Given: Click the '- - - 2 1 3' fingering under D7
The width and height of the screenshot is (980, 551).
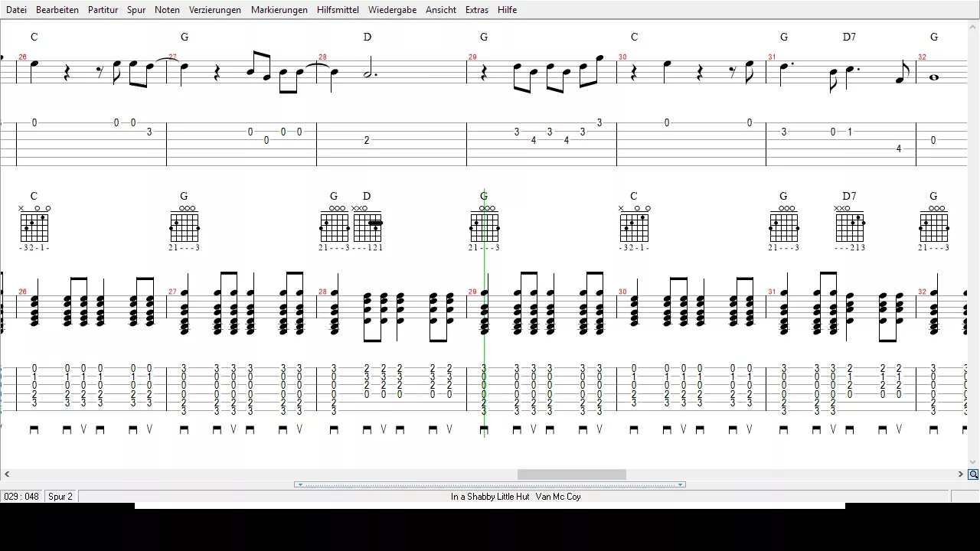Looking at the screenshot, I should 850,248.
